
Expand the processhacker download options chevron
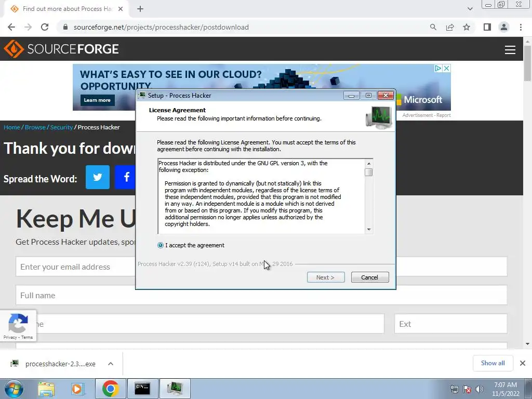[111, 364]
